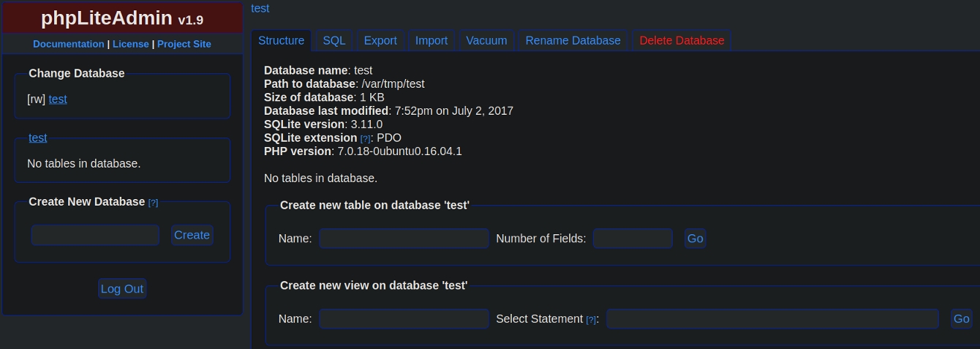The width and height of the screenshot is (980, 349).
Task: Open the License link
Action: coord(131,44)
